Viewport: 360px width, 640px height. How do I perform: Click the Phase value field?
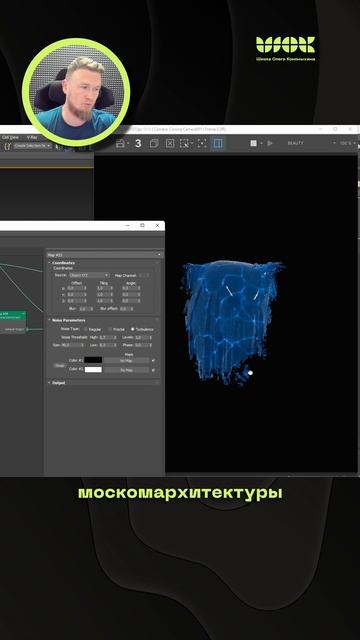143,345
